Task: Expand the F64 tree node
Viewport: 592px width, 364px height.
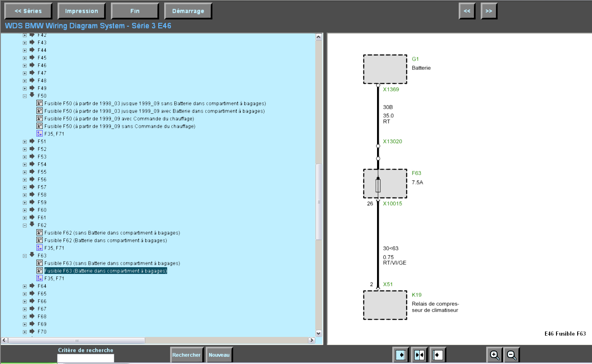Action: [x=25, y=286]
